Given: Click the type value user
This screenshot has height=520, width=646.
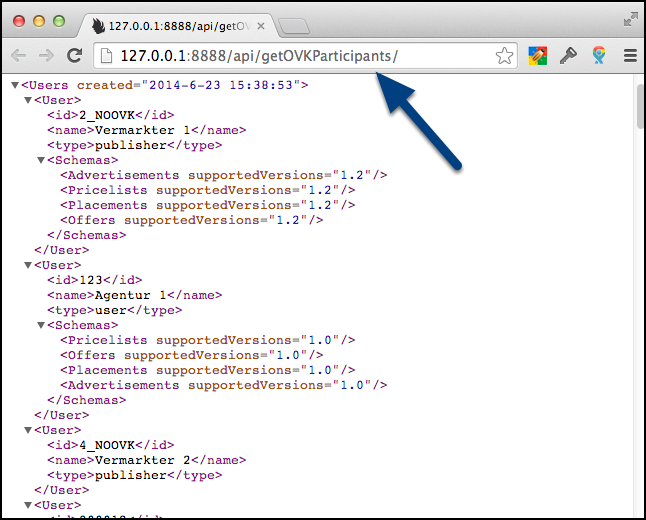Looking at the screenshot, I should (111, 310).
